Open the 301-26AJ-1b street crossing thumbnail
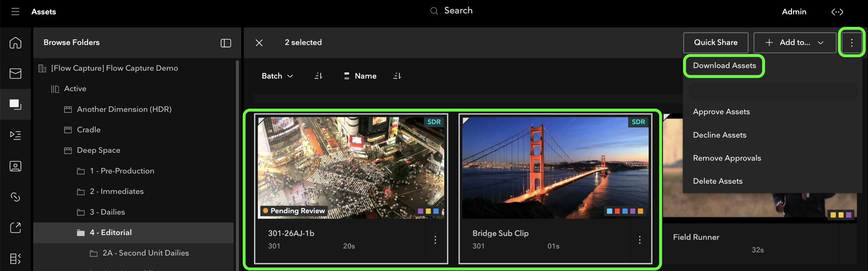The width and height of the screenshot is (868, 271). (x=351, y=168)
